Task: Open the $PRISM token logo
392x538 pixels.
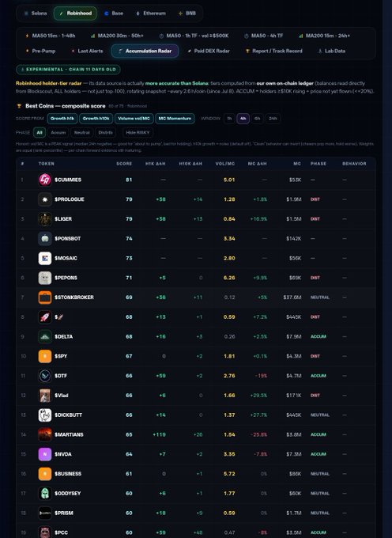Action: coord(45,513)
